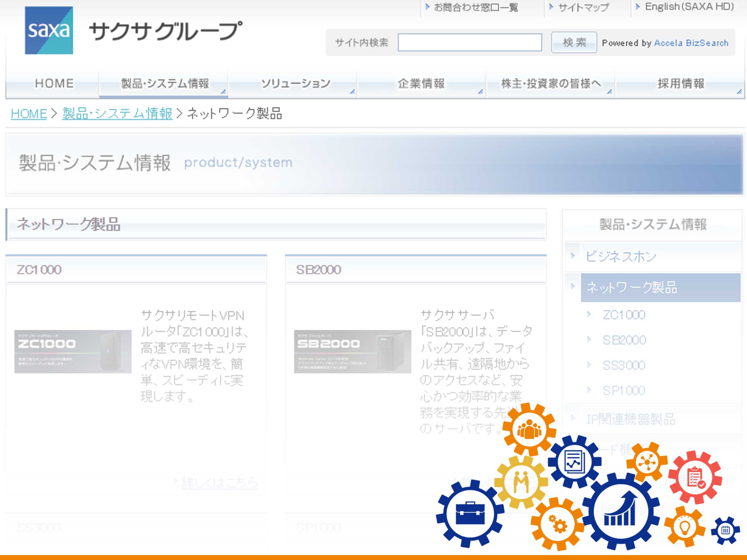Click the 検索 button

tap(574, 42)
